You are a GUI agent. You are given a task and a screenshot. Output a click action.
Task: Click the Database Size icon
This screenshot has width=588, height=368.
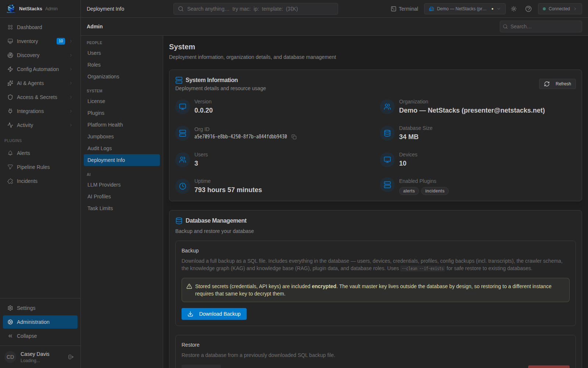pos(387,133)
